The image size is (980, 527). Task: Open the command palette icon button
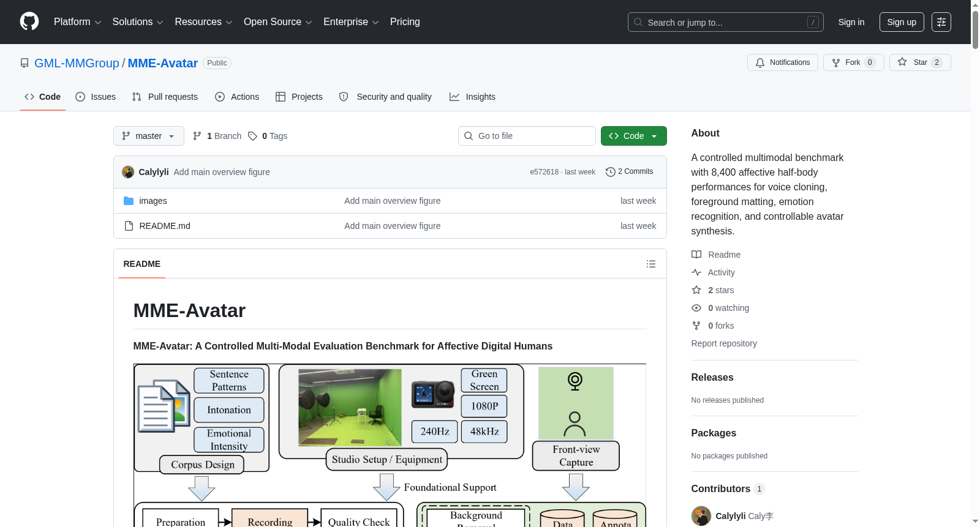[941, 22]
